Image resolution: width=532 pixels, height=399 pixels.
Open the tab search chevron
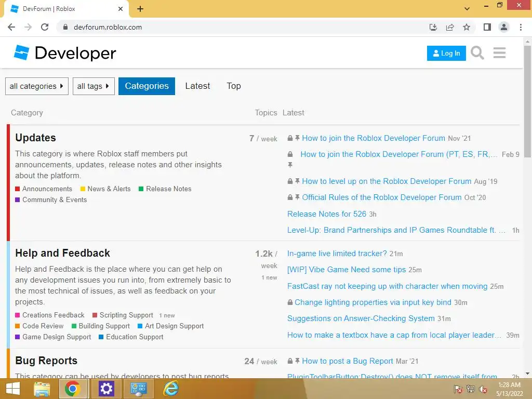(467, 9)
